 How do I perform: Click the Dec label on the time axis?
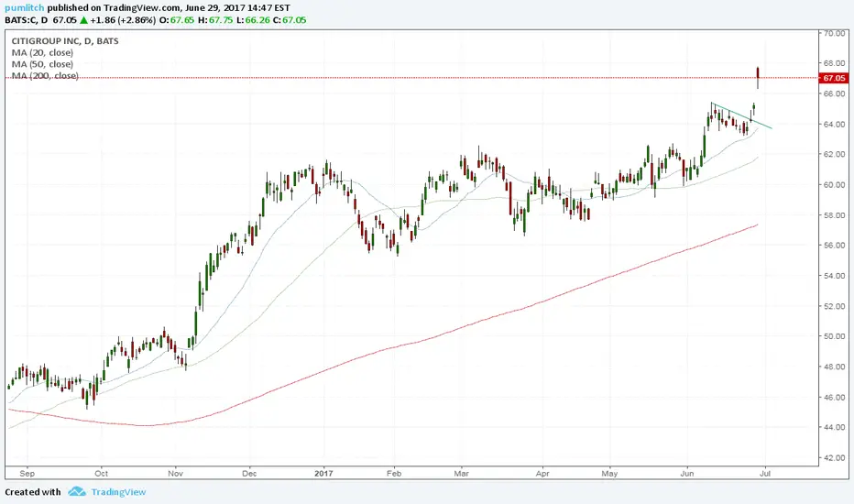[249, 474]
